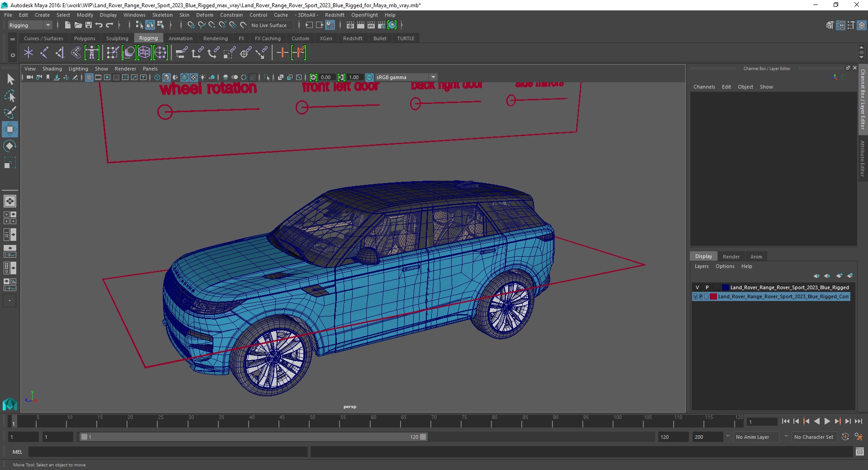Open the sRGB gamma view transform dropdown
This screenshot has height=470, width=868.
click(x=406, y=77)
